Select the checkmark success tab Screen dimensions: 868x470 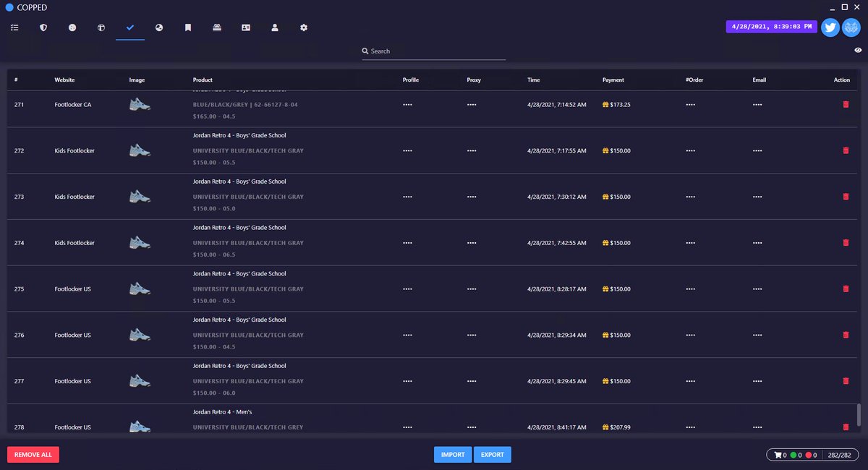point(130,27)
